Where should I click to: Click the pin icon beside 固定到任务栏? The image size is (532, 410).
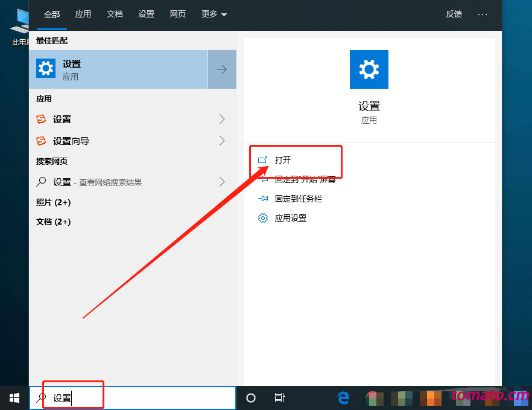pyautogui.click(x=263, y=199)
